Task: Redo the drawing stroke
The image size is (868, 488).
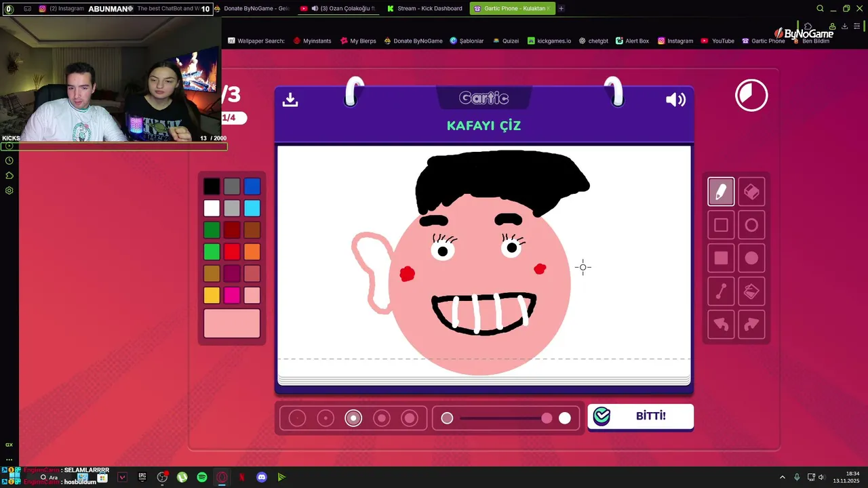Action: tap(751, 325)
